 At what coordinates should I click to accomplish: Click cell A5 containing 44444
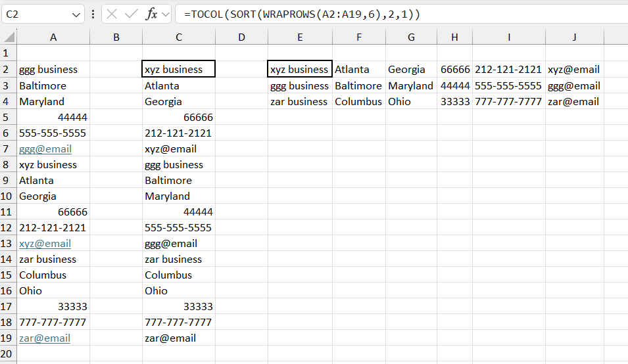tap(53, 117)
